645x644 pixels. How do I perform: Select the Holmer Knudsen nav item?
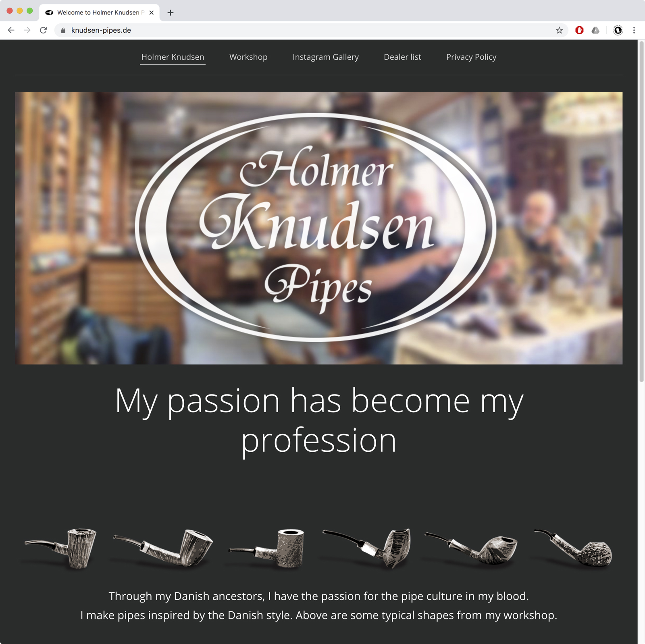[x=173, y=57]
